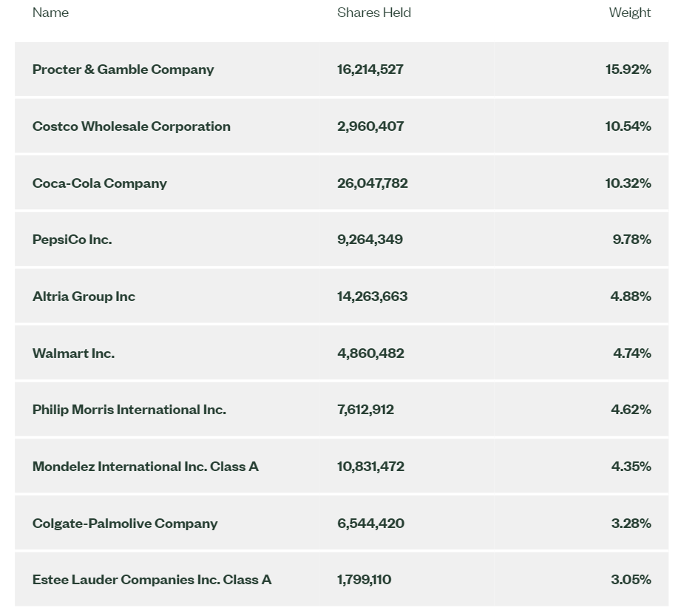
Task: Click shares value 6,544,420
Action: point(370,524)
